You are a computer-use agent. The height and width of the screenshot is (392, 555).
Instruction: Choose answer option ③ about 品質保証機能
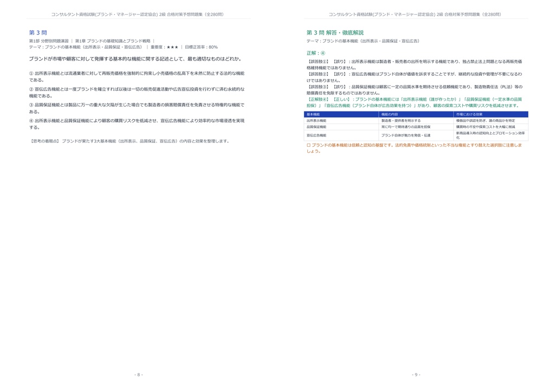(x=137, y=108)
